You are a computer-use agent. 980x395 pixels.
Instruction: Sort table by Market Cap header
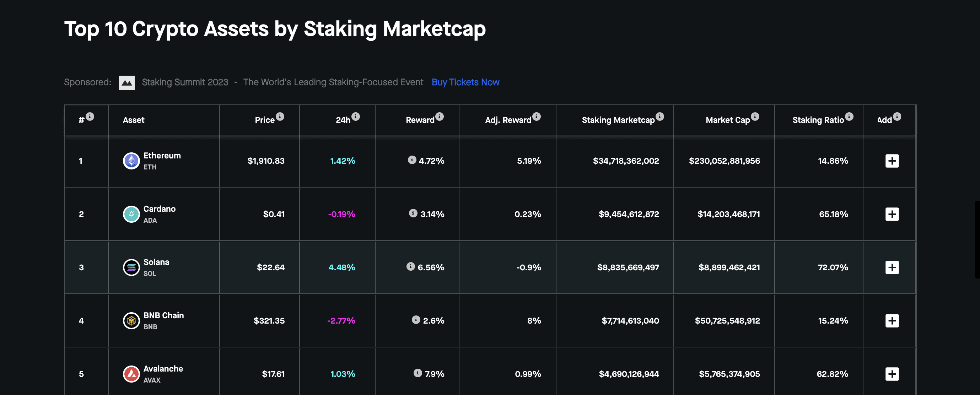pyautogui.click(x=727, y=120)
